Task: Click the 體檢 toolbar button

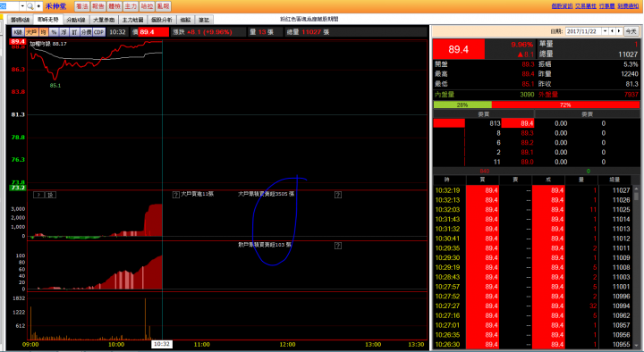Action: pos(114,6)
